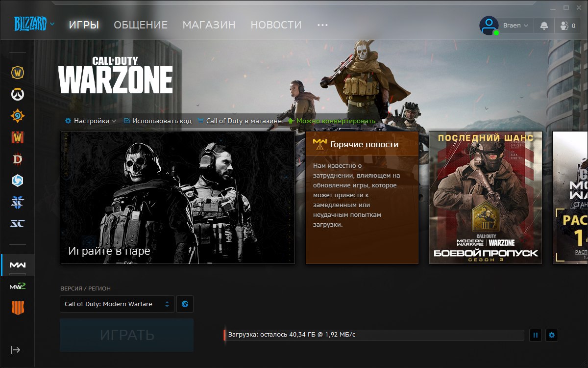Select Heroes of the Storm icon
Viewport: 588px width, 368px height.
point(18,181)
